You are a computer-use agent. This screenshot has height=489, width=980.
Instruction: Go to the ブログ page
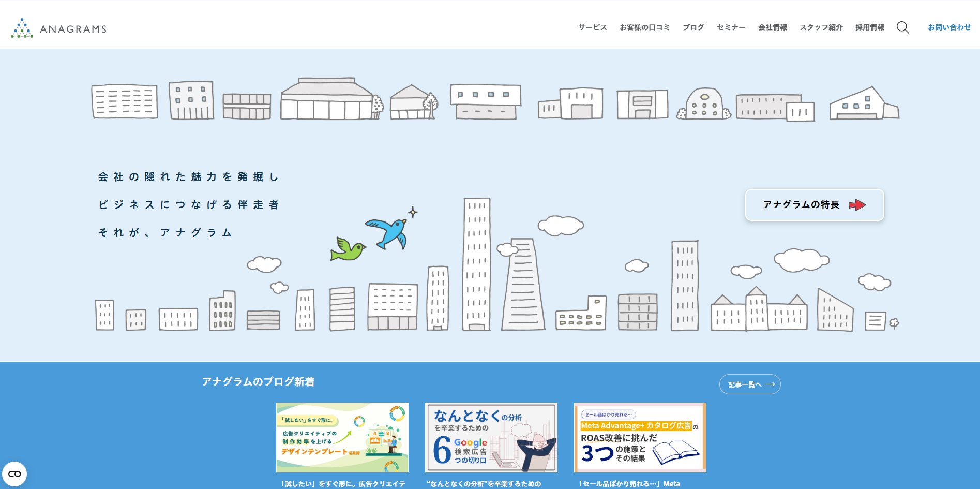pyautogui.click(x=693, y=27)
